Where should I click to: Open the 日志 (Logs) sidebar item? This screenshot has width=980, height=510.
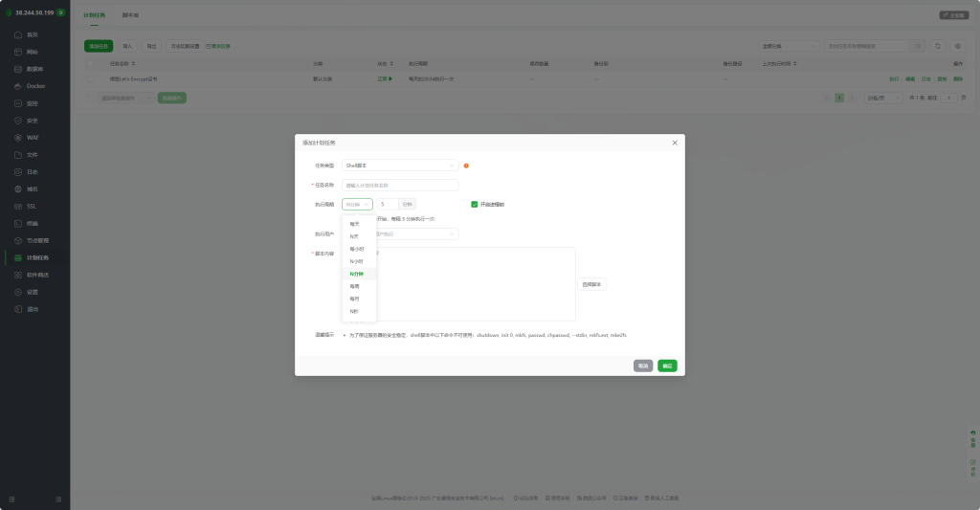[33, 172]
